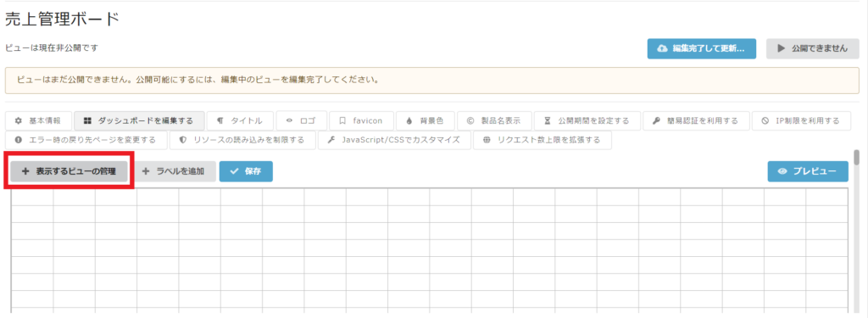Click the 公開できません button
868x318 pixels.
click(x=812, y=48)
